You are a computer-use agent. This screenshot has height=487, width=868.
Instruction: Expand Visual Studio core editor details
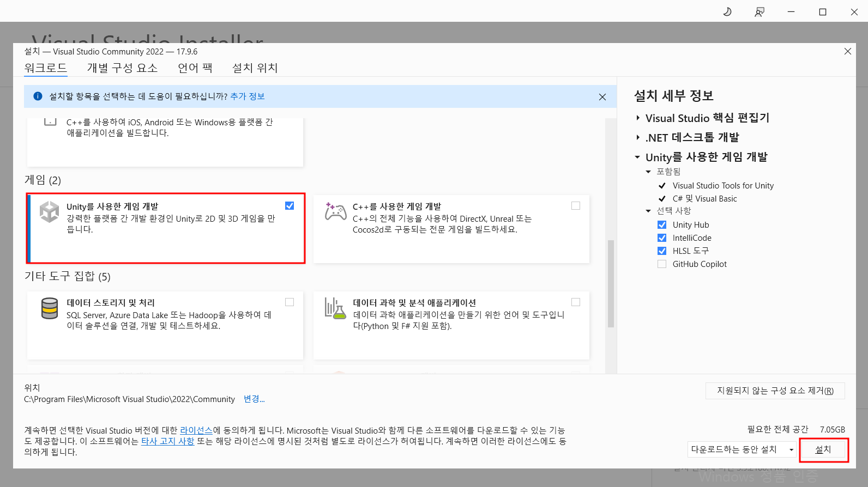638,118
